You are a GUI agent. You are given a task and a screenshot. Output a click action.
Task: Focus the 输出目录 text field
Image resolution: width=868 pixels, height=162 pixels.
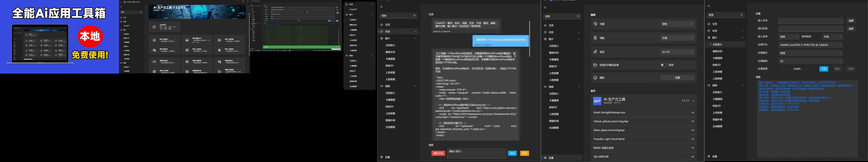pos(810,29)
